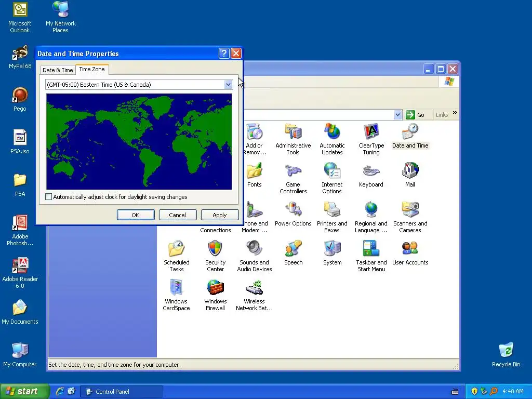Activate Control Panel taskbar button
This screenshot has width=532, height=399.
pos(122,392)
